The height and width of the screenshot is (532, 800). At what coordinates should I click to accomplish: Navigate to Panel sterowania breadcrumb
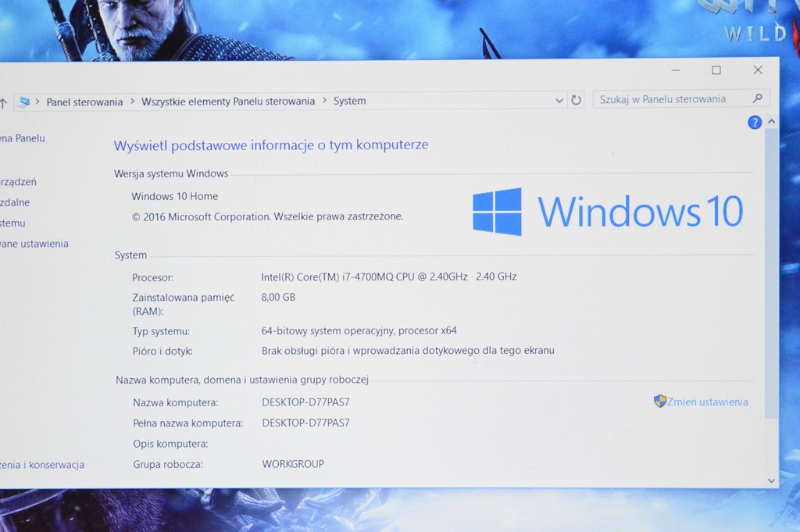[x=84, y=102]
